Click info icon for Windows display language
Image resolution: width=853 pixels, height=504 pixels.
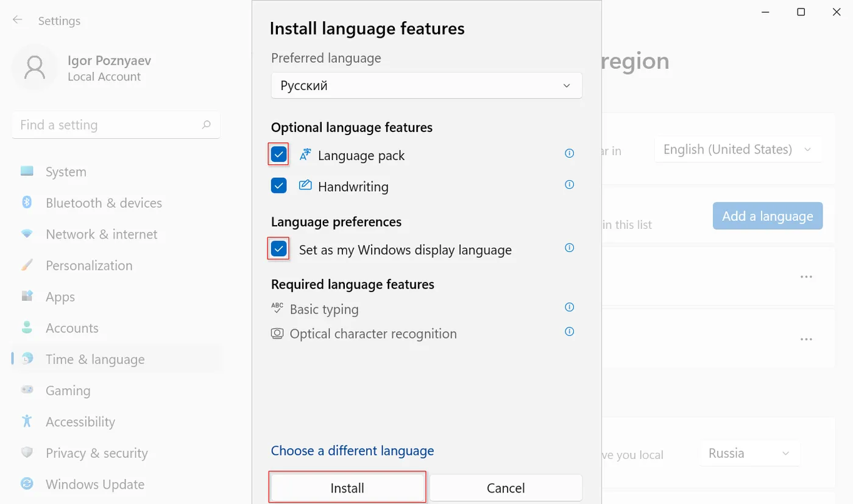(569, 248)
